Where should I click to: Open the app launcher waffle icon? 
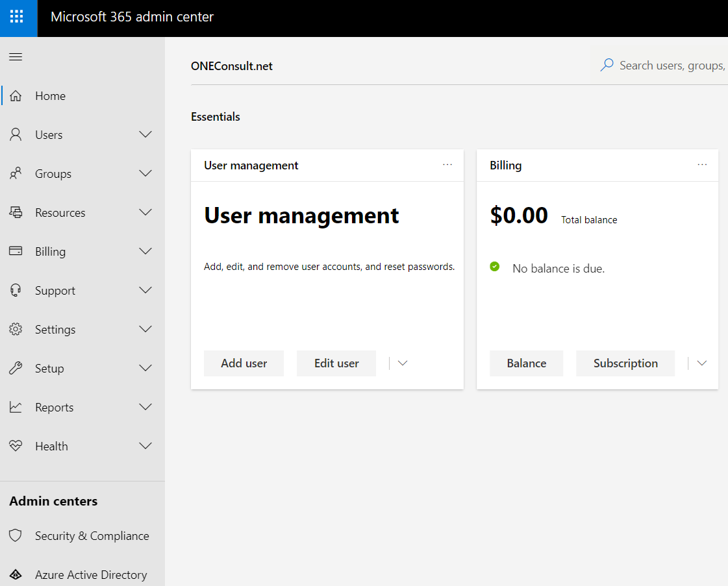click(17, 17)
